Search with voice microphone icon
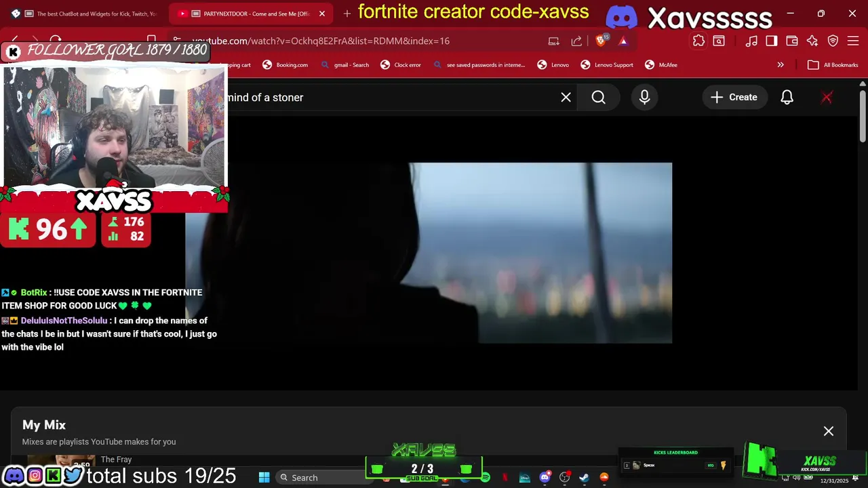 (644, 97)
